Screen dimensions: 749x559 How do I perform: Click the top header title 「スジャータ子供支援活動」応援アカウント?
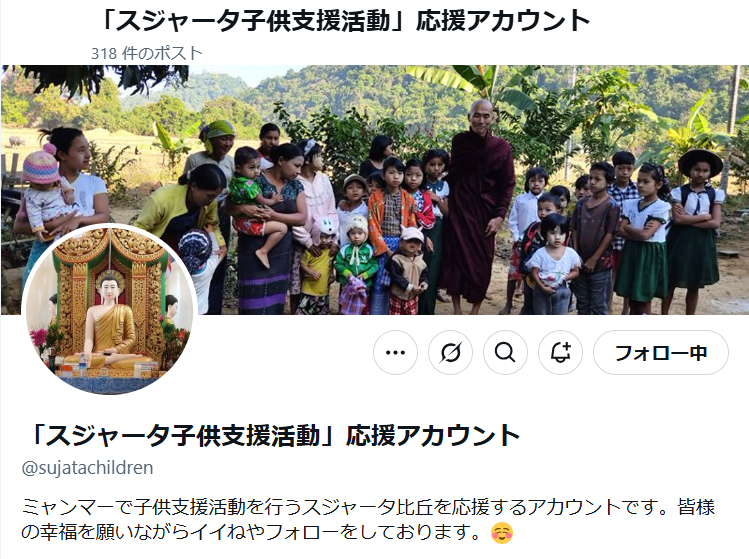tap(345, 21)
